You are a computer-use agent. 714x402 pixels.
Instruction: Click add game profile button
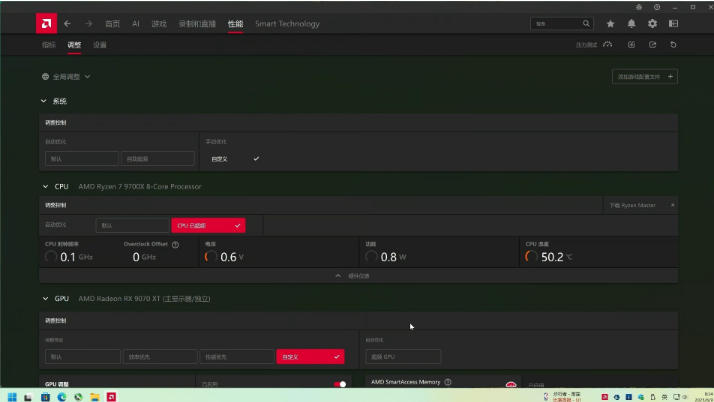645,76
